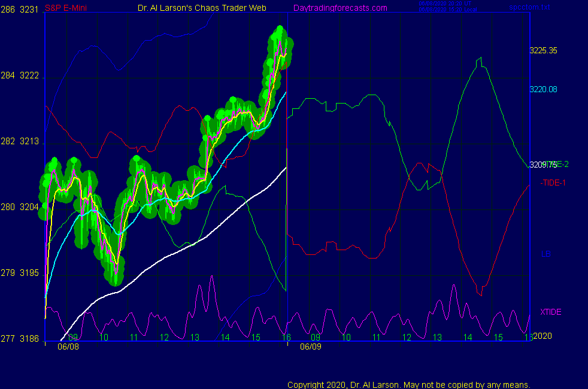The image size is (588, 389).
Task: Click hour 14 tick of 06/09 session
Action: 468,338
